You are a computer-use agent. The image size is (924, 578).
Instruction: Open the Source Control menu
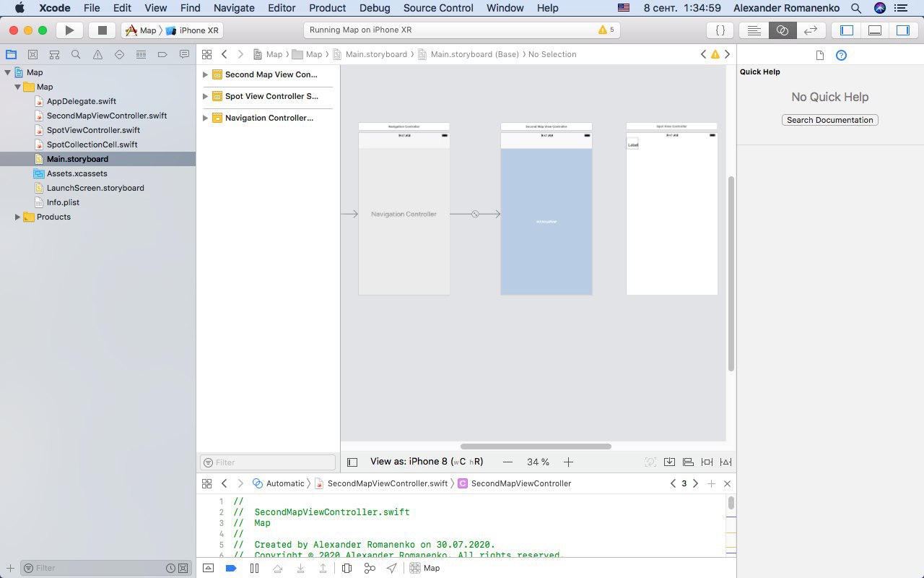pos(438,8)
